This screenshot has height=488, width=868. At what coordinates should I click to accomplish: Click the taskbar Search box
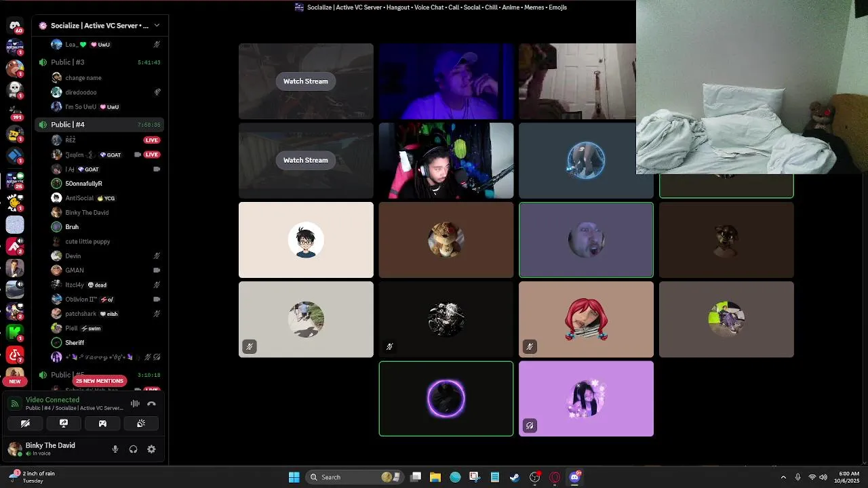[x=355, y=477]
